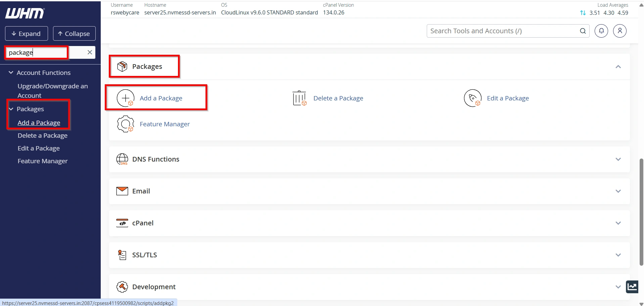Click the WHM logo
Viewport: 644px width, 306px height.
click(x=25, y=13)
